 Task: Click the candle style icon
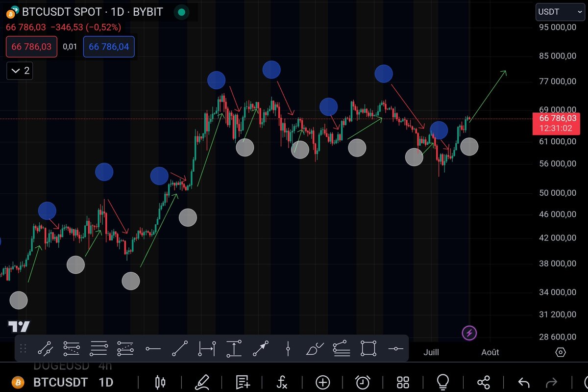click(x=161, y=382)
